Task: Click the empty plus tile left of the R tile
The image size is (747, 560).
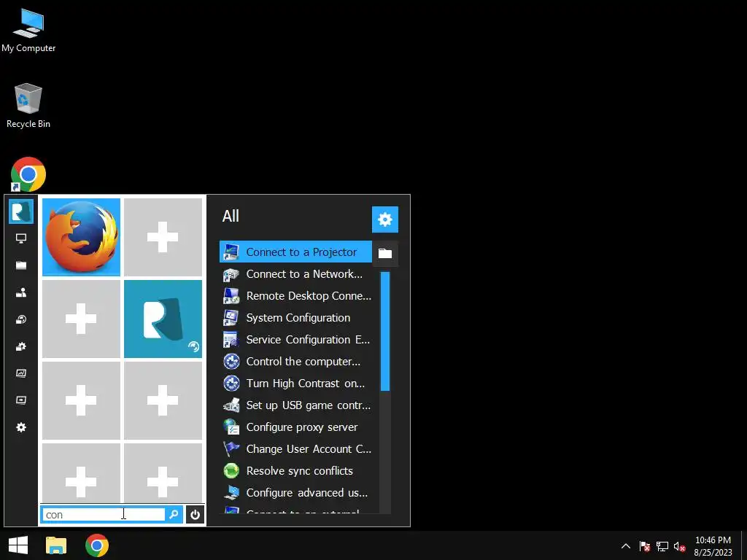Action: [81, 319]
